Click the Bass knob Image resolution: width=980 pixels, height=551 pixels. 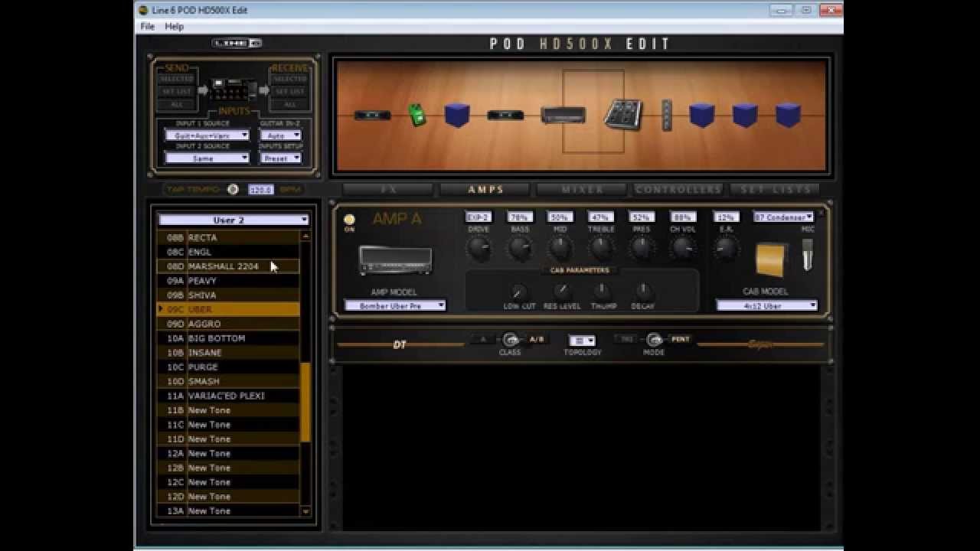[x=520, y=247]
